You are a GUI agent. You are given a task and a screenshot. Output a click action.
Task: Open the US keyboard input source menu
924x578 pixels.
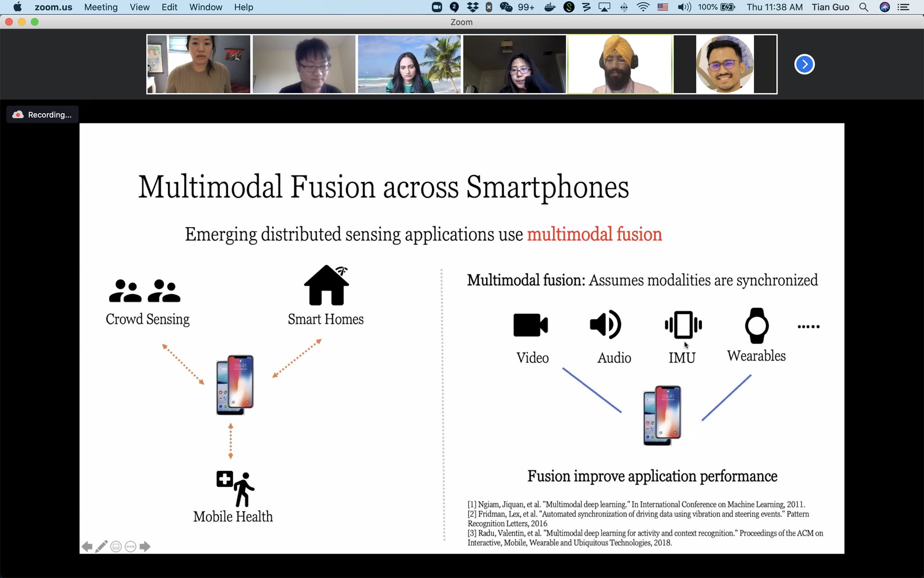[662, 7]
